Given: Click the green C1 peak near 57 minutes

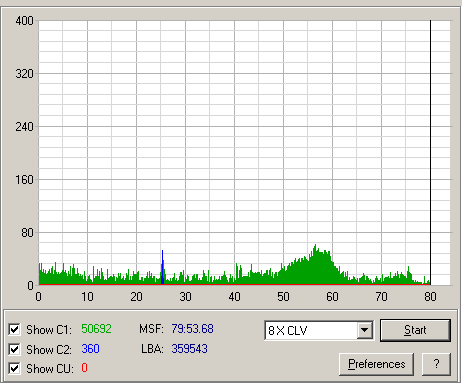Looking at the screenshot, I should point(315,263).
